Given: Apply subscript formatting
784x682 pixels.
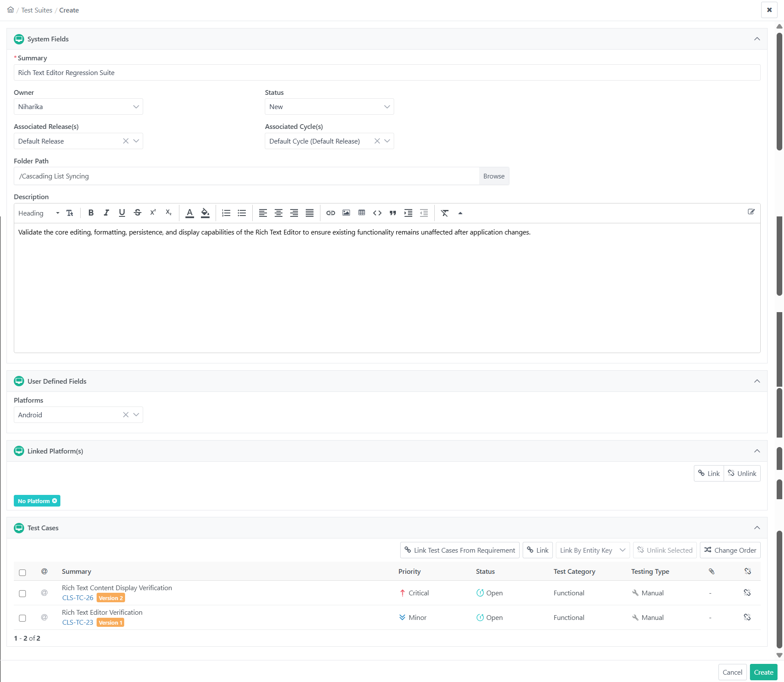Looking at the screenshot, I should [169, 213].
